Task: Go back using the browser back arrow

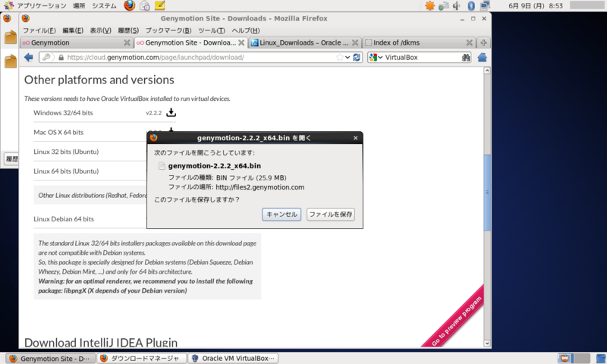Action: (x=28, y=57)
